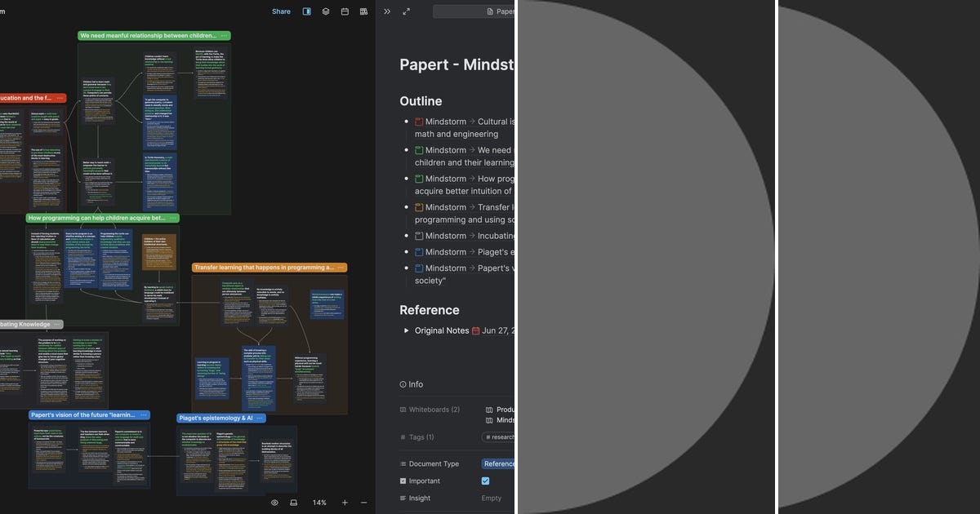Open the options menu on 'Papert's vision of the future' group
This screenshot has height=514, width=980.
click(x=144, y=414)
